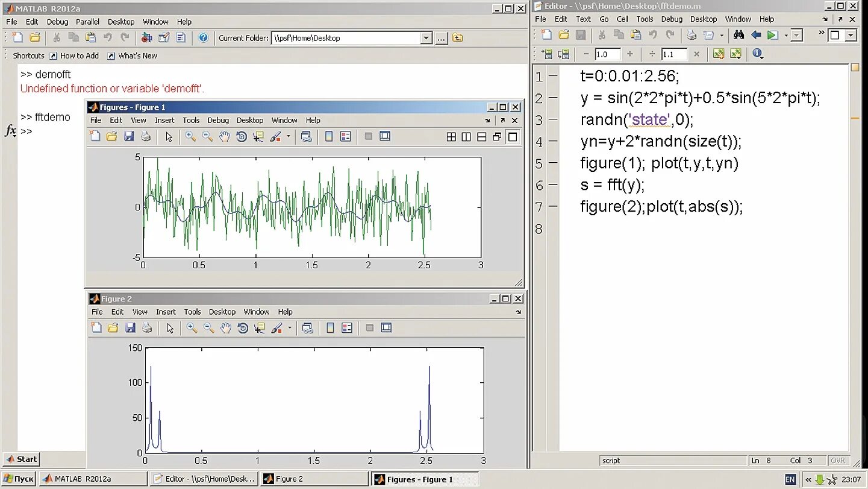
Task: Open Windows Start button labeled Пуск
Action: point(19,479)
